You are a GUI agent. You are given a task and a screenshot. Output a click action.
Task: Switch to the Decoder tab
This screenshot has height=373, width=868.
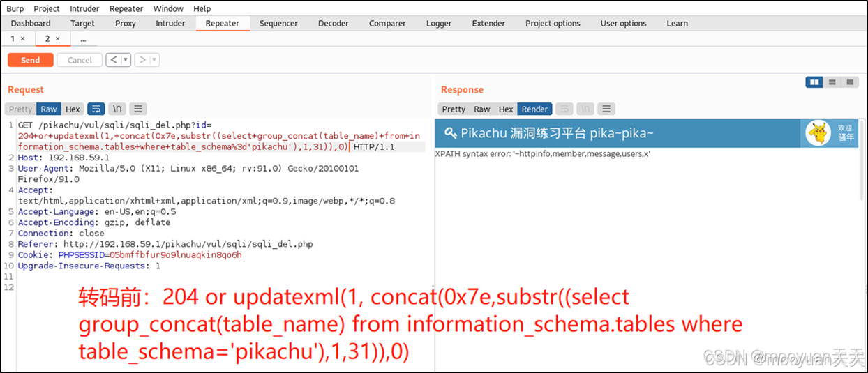[x=334, y=23]
